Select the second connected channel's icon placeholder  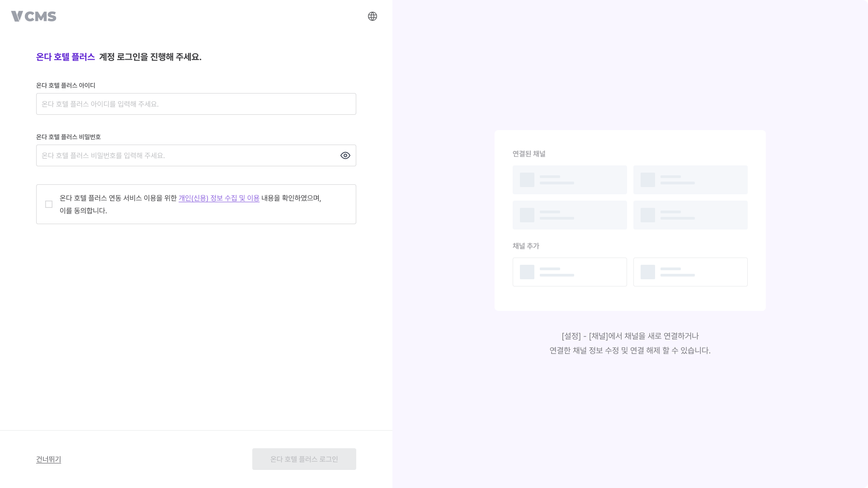click(647, 179)
